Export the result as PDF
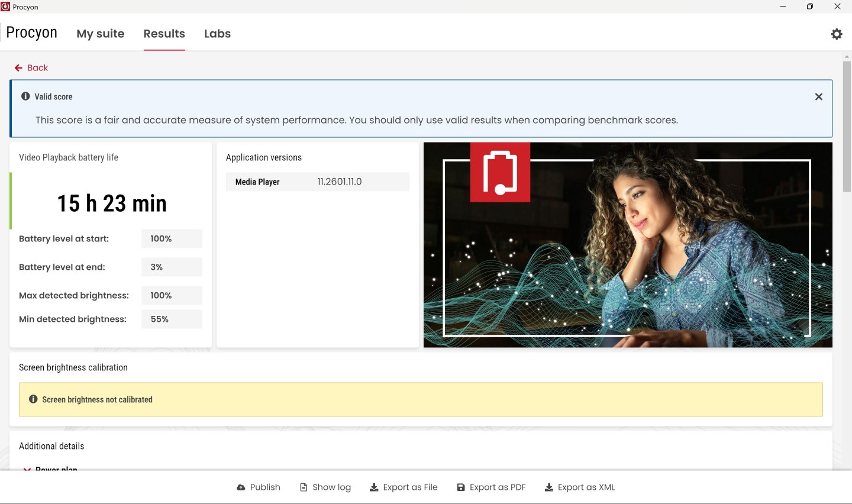The image size is (852, 504). pyautogui.click(x=491, y=487)
